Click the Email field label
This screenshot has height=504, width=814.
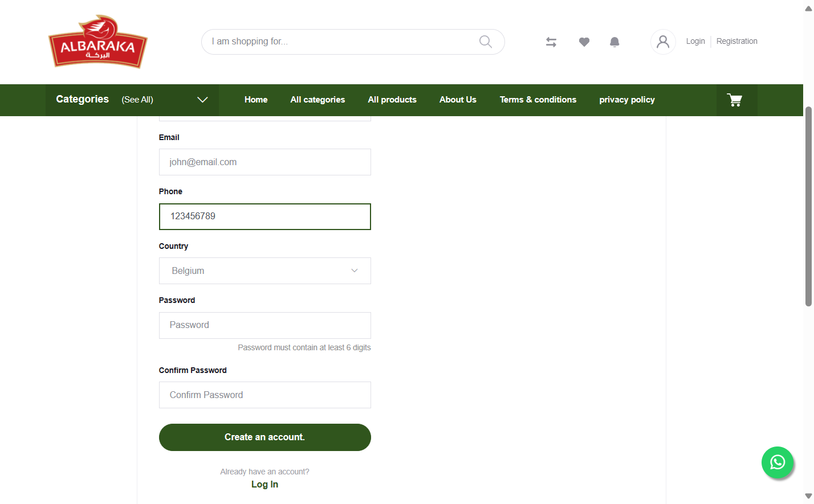coord(169,137)
